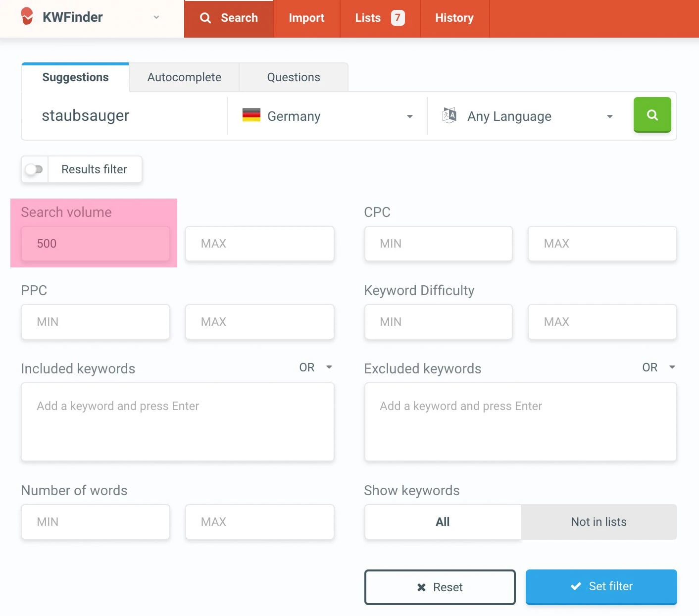
Task: Click the KWFinder logo icon
Action: (x=27, y=17)
